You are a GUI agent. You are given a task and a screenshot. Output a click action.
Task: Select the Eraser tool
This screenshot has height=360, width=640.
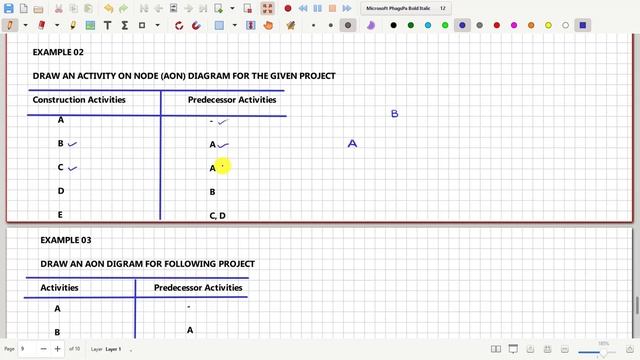(x=42, y=25)
